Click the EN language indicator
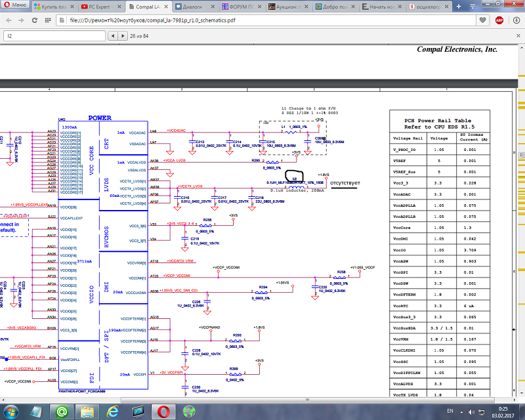 click(x=450, y=411)
